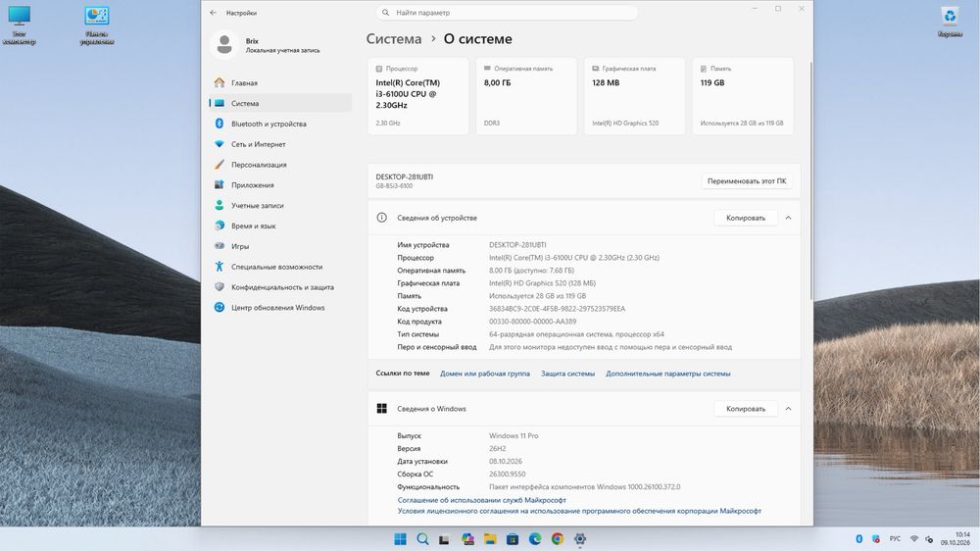Select Персонализация menu item
Screen dimensions: 980x551
pos(280,165)
